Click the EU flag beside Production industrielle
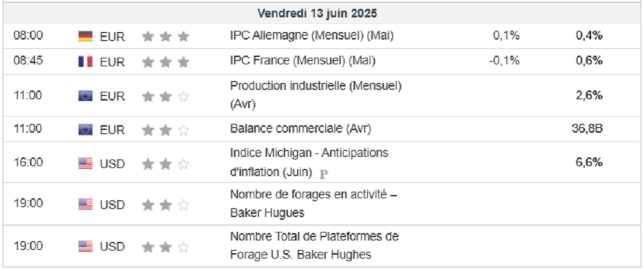Viewport: 644px width, 270px height. tap(85, 96)
